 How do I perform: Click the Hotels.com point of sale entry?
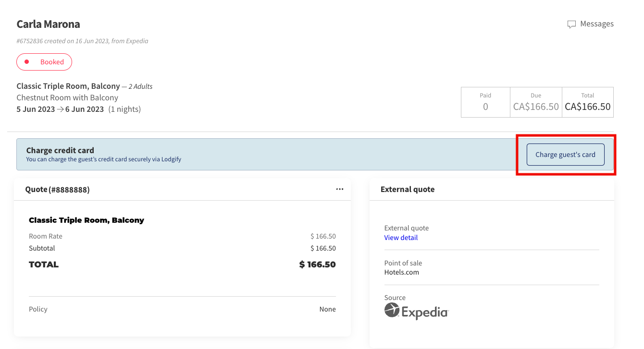coord(401,272)
